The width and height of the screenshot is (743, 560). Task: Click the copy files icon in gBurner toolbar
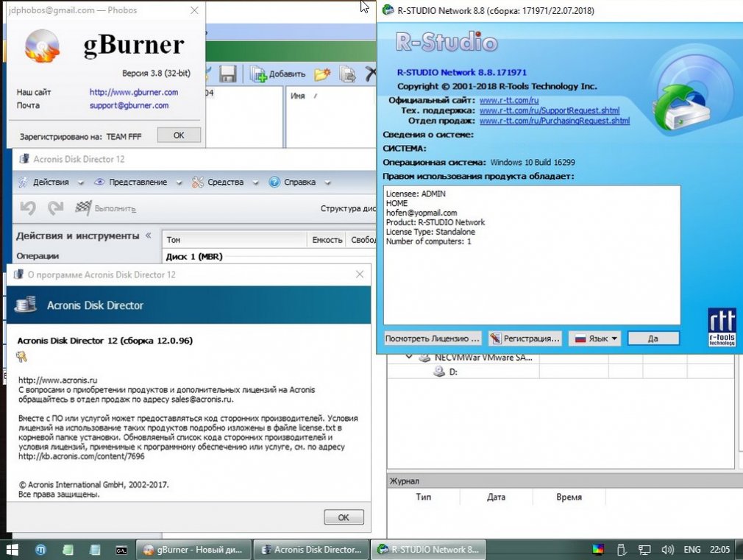[x=347, y=74]
